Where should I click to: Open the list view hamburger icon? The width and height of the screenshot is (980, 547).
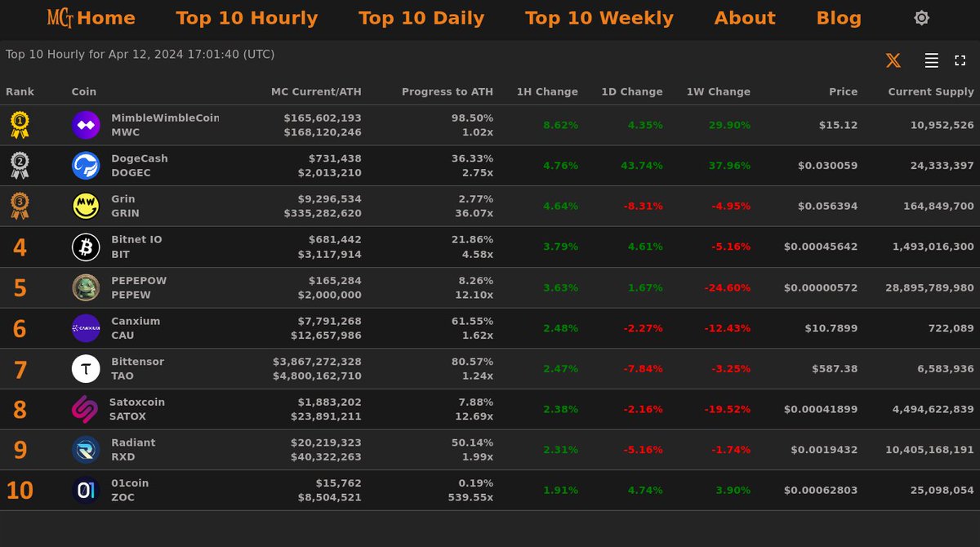click(931, 60)
